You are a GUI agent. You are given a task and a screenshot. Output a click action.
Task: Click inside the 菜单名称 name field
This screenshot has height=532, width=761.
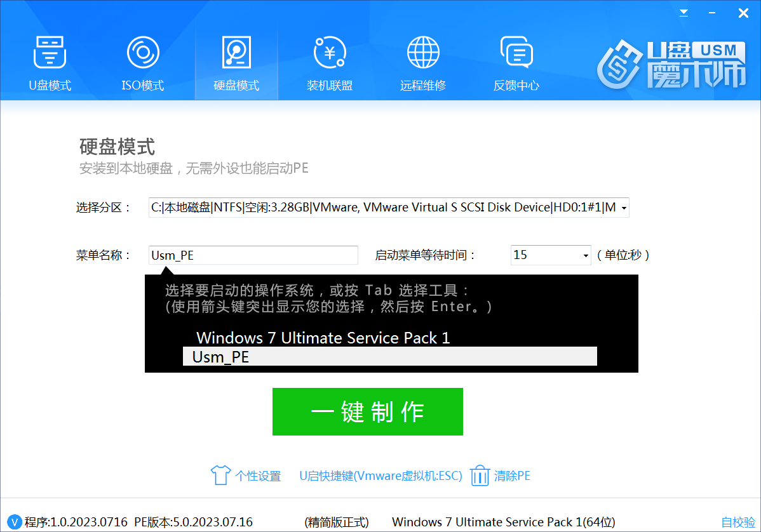click(253, 255)
